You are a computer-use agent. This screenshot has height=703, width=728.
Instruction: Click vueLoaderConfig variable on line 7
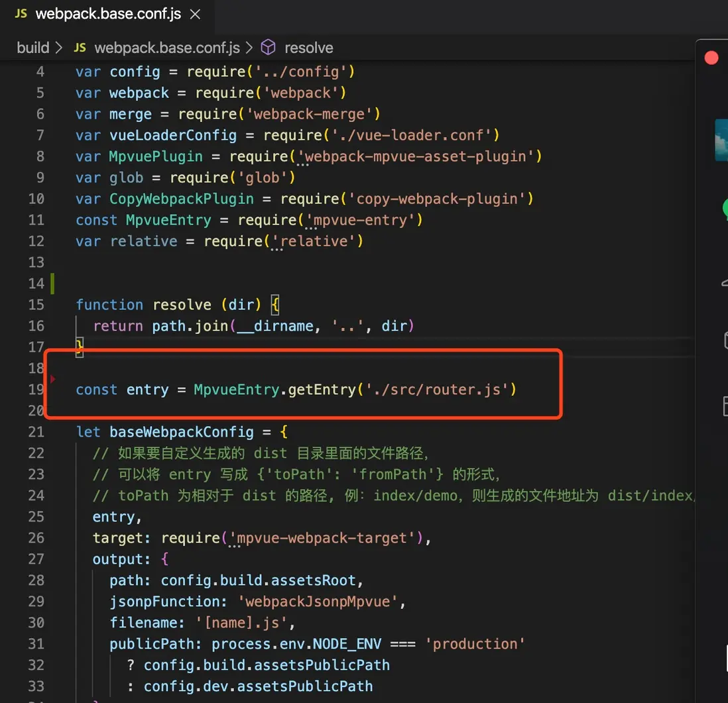pos(173,135)
